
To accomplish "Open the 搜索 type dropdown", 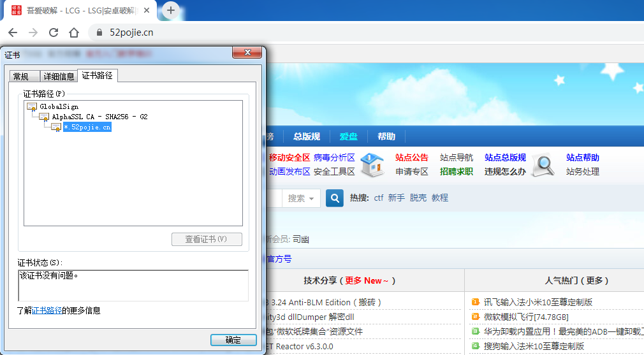I will tap(301, 198).
